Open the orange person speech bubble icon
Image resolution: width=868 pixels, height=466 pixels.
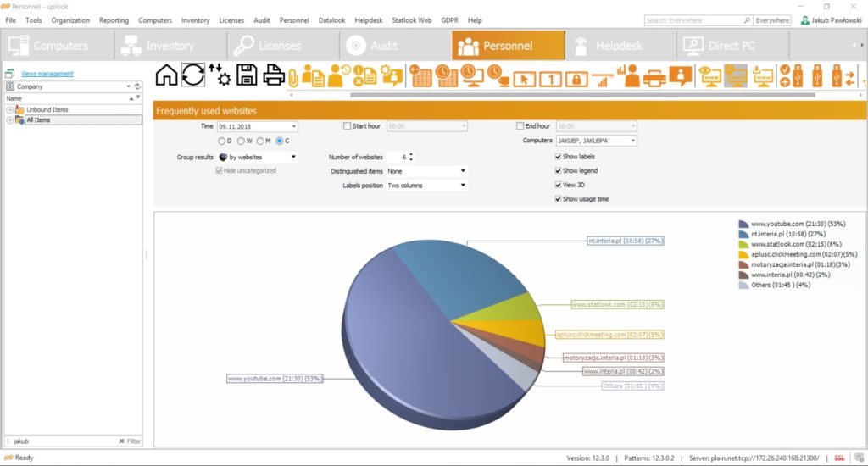pyautogui.click(x=681, y=75)
